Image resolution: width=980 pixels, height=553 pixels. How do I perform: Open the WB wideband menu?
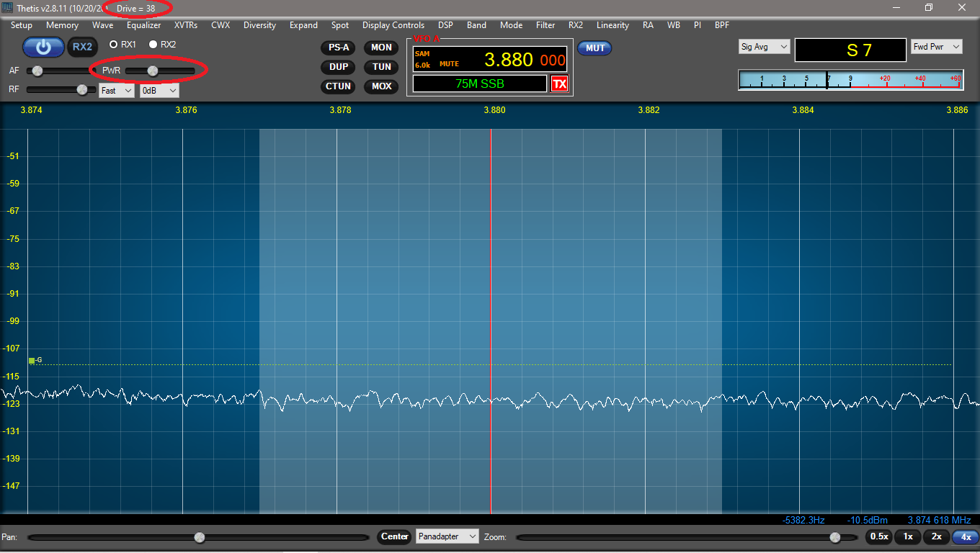674,25
